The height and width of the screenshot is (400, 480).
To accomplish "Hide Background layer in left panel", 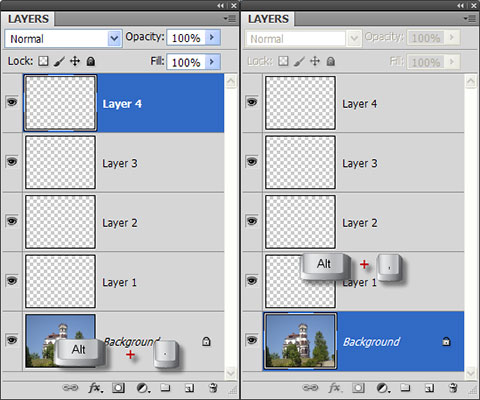I will click(12, 340).
